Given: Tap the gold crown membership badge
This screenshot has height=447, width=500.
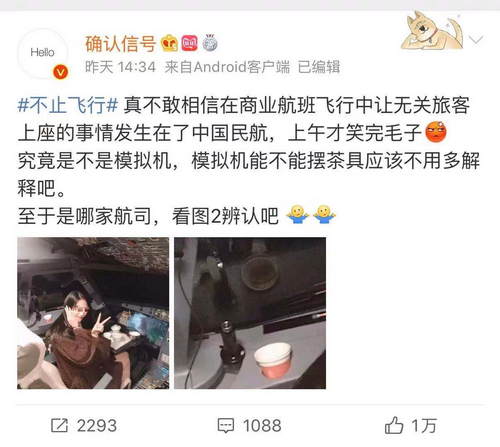Looking at the screenshot, I should coord(169,43).
